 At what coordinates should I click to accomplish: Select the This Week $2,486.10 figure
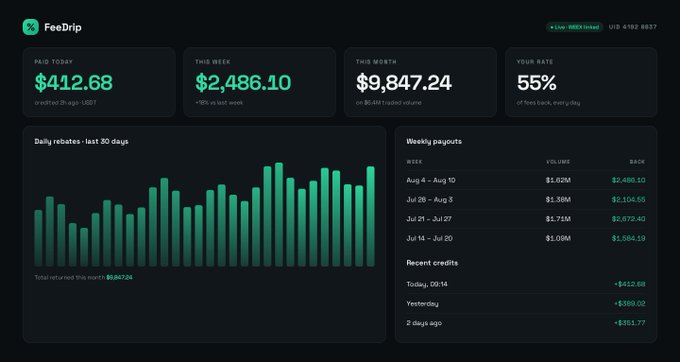[243, 82]
